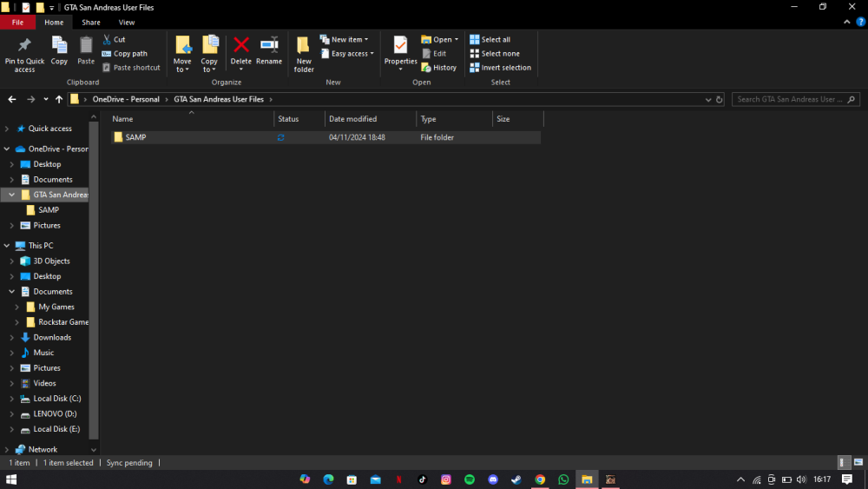
Task: Switch to the Share ribbon tab
Action: coord(91,23)
